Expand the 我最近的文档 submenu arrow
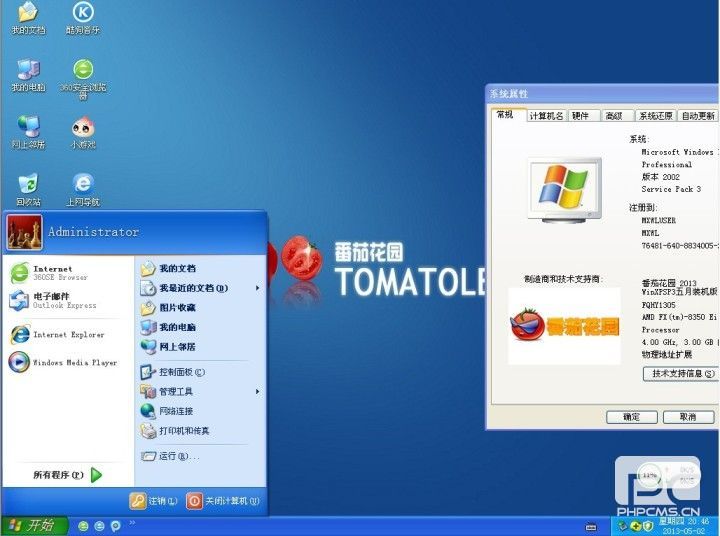 coord(257,288)
